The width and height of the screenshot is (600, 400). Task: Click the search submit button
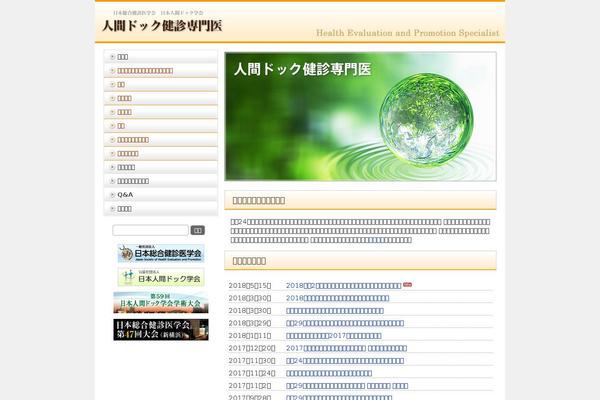198,230
